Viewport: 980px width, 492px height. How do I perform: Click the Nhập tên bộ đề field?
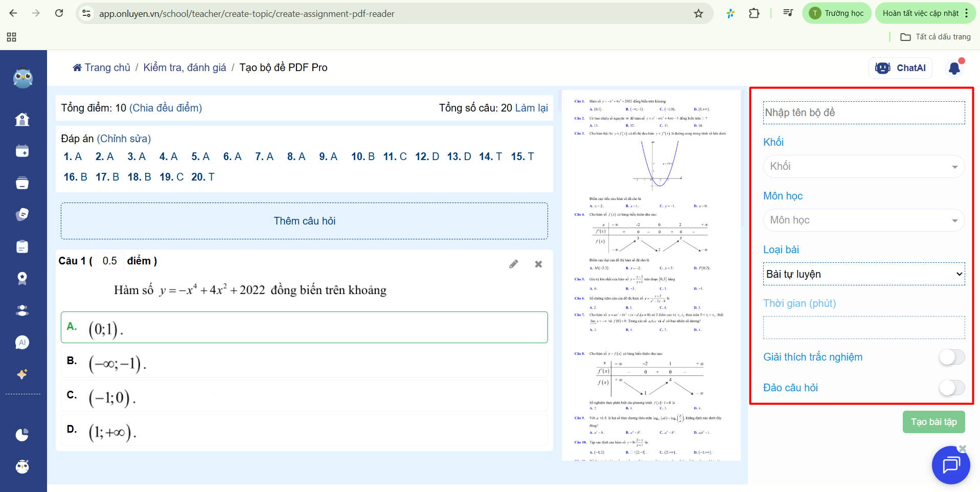pos(863,113)
